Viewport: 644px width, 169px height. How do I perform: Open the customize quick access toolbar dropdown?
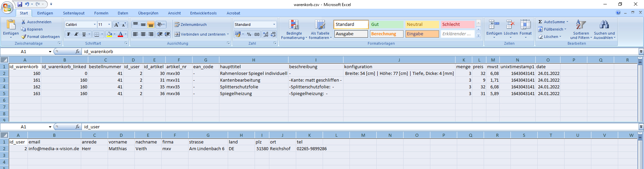pyautogui.click(x=51, y=4)
